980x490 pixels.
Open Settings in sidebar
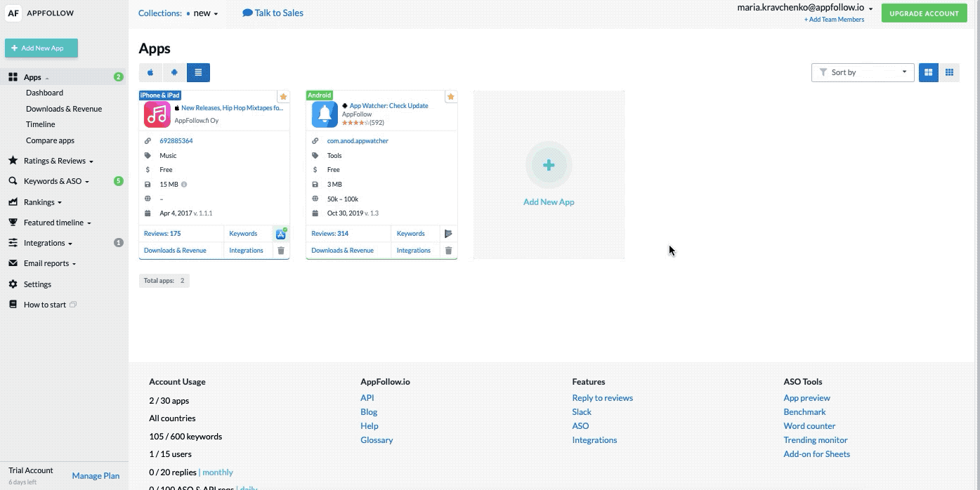tap(37, 284)
